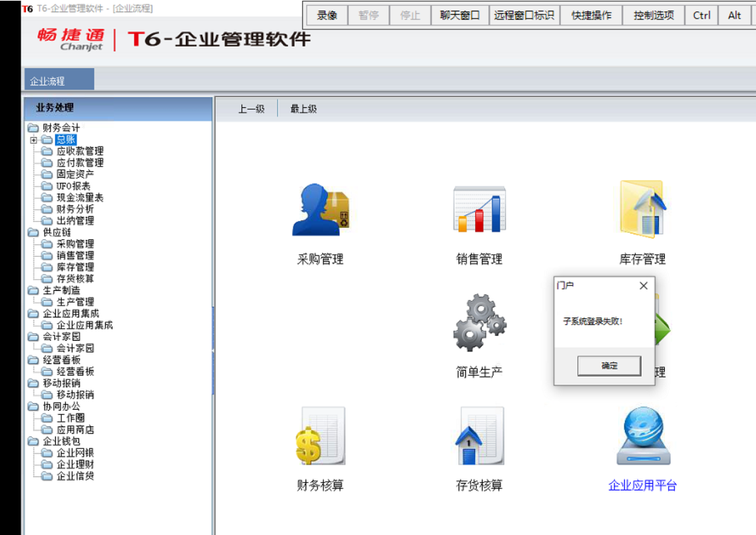Click the 采购管理 label under icon
756x535 pixels.
321,260
